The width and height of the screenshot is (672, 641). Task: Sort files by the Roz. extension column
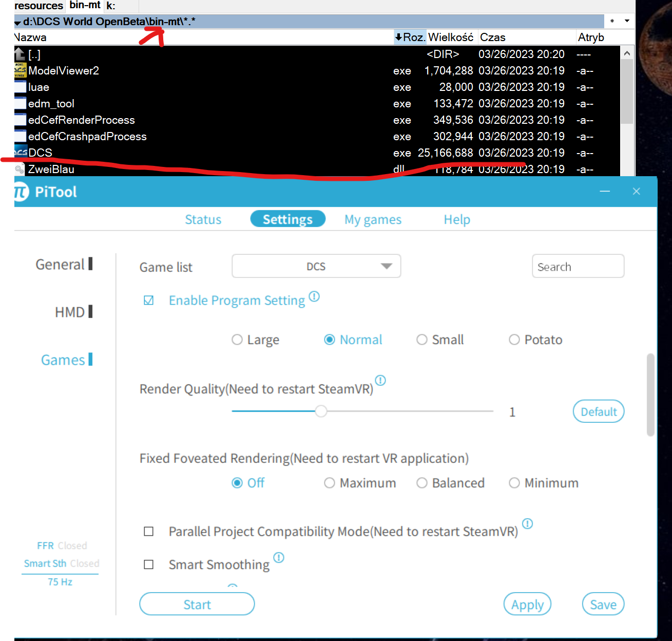(x=410, y=37)
